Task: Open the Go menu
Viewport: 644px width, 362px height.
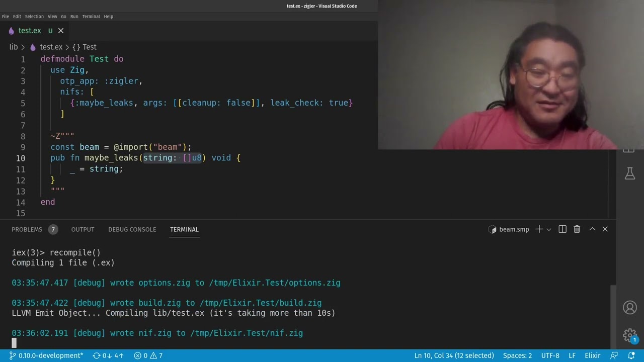Action: click(x=63, y=17)
